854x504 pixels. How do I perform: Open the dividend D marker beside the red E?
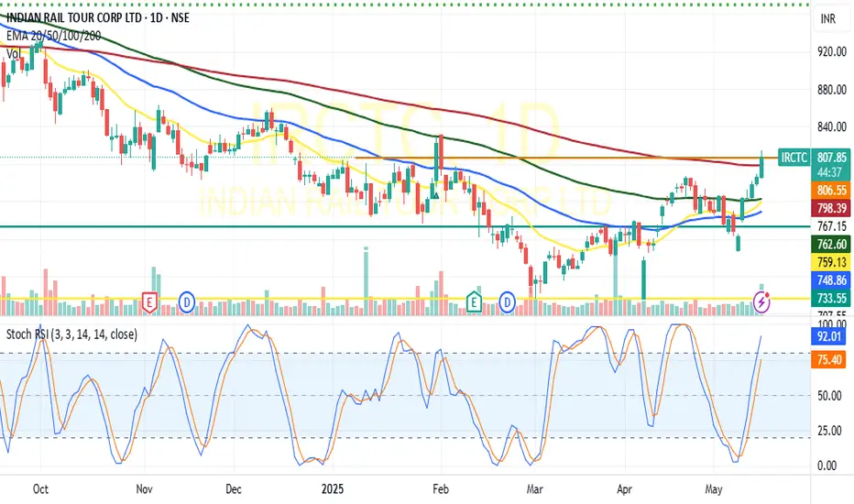[187, 301]
